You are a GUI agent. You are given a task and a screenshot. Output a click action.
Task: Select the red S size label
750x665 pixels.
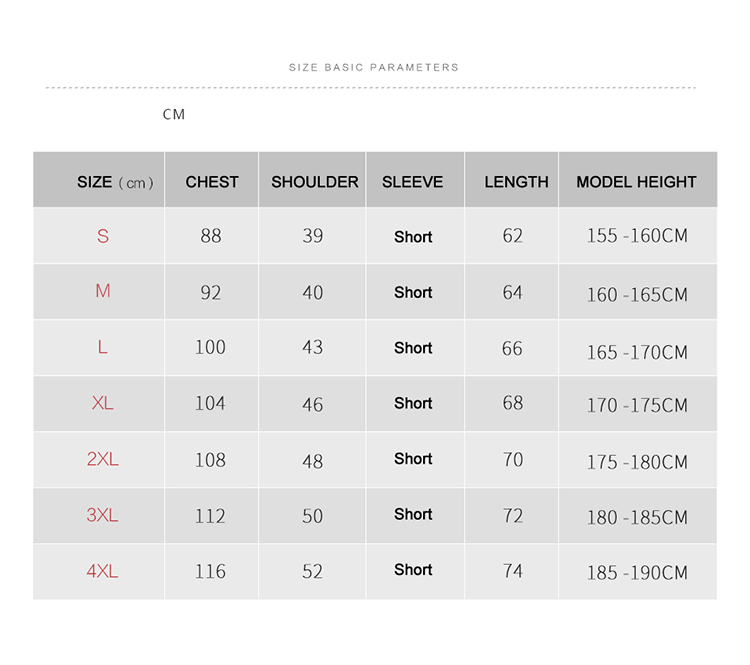(x=103, y=237)
